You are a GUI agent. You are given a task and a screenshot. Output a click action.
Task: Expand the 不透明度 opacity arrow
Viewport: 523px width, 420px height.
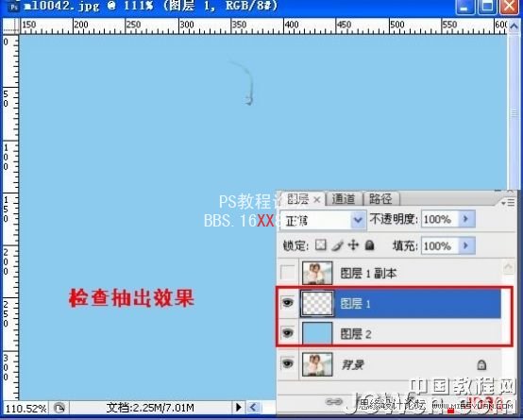click(x=466, y=219)
